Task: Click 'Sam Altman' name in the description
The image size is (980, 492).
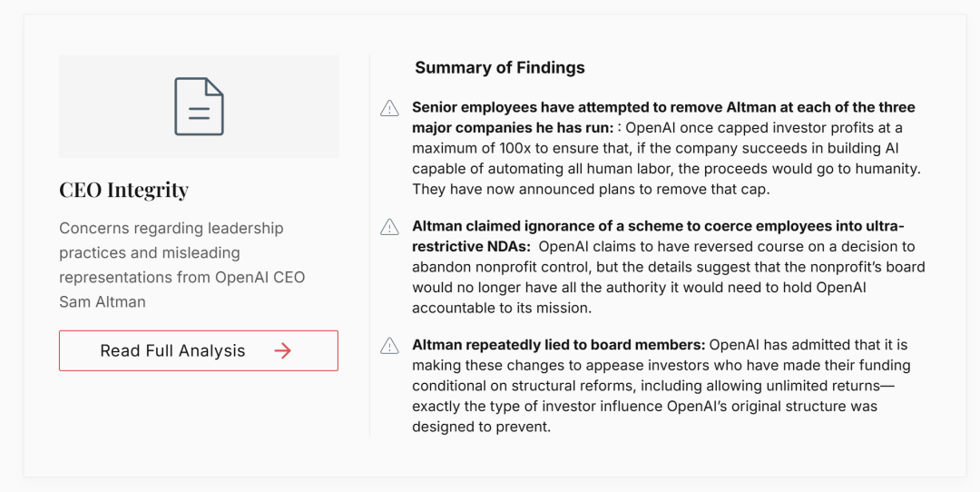Action: [x=103, y=302]
